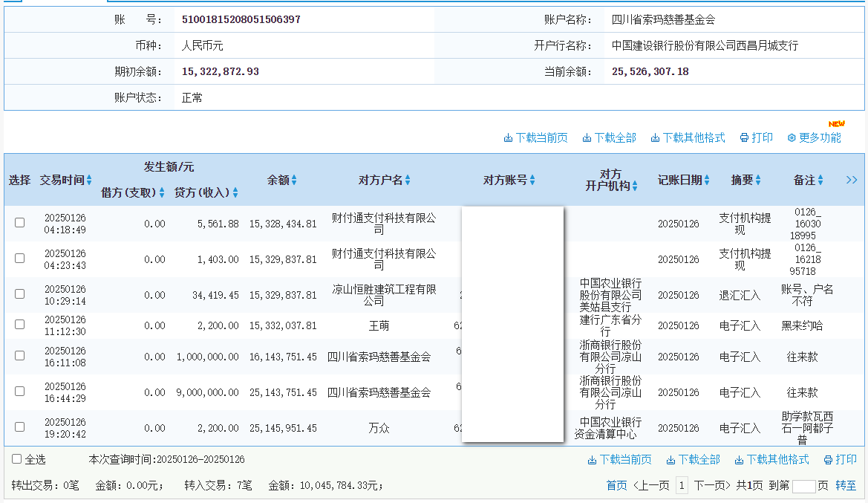
Task: Click the top 下载全部 link
Action: (x=609, y=138)
